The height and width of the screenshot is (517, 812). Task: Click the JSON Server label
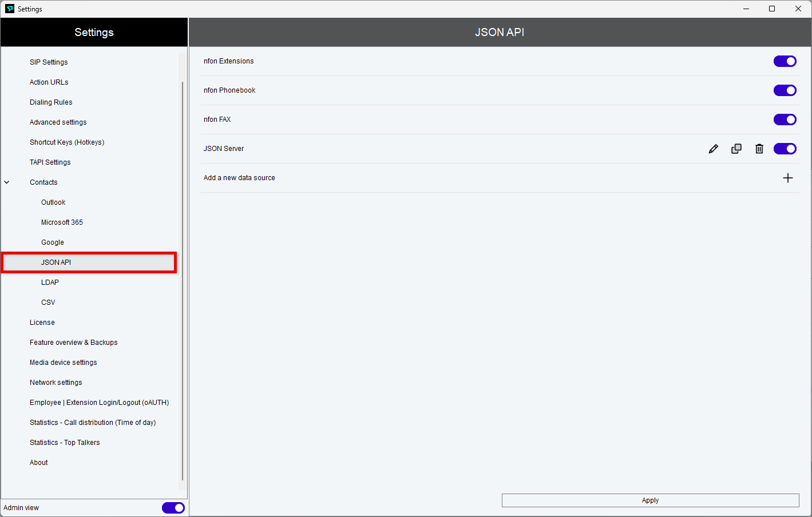(x=224, y=149)
